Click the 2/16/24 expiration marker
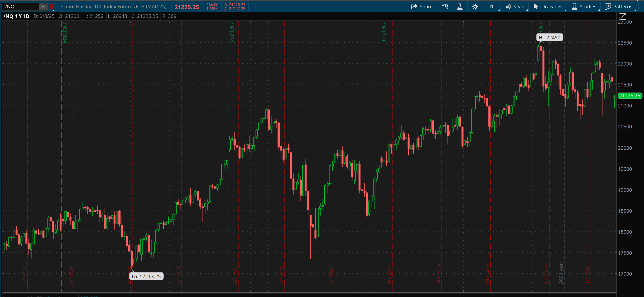The width and height of the screenshot is (644, 297). [24, 275]
